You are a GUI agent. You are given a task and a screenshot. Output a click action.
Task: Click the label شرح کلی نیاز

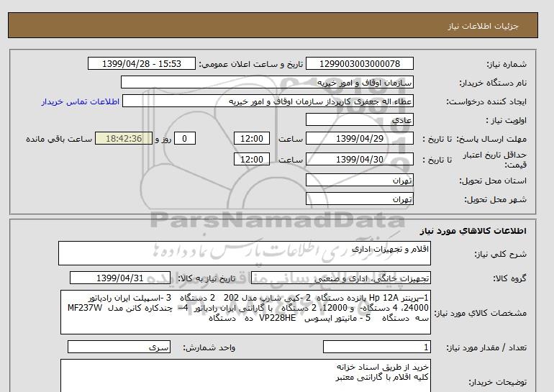[x=500, y=254]
